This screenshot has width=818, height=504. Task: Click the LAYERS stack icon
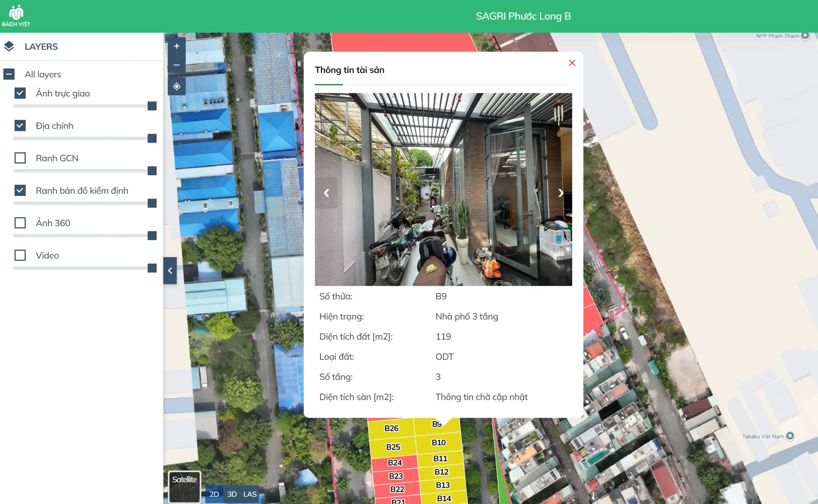pyautogui.click(x=9, y=46)
